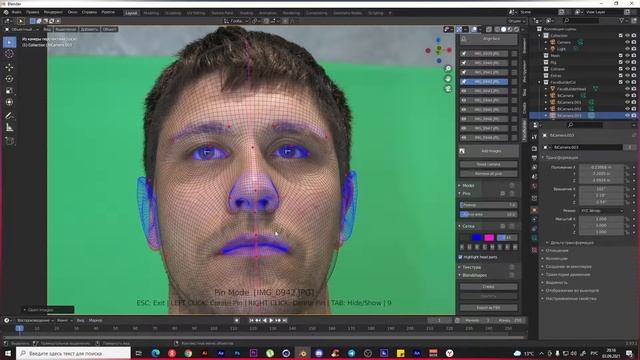Viewport: 640px width, 360px height.
Task: Select the Scale tool in toolbar
Action: pos(9,91)
